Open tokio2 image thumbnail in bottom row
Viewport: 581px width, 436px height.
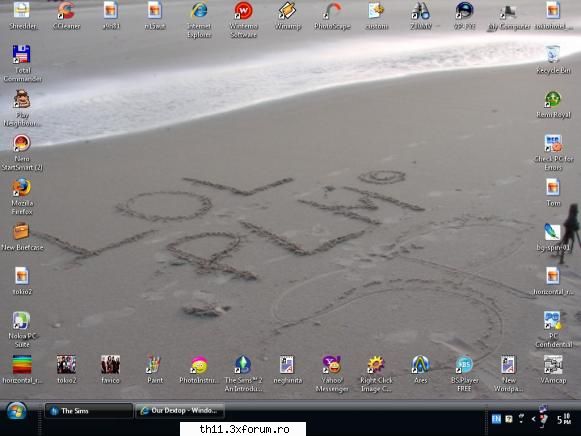pos(66,369)
